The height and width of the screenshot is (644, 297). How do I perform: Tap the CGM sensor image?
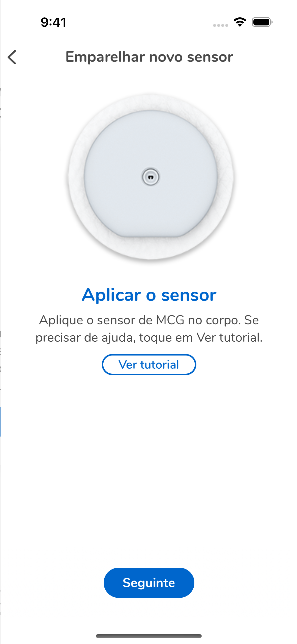tap(151, 177)
